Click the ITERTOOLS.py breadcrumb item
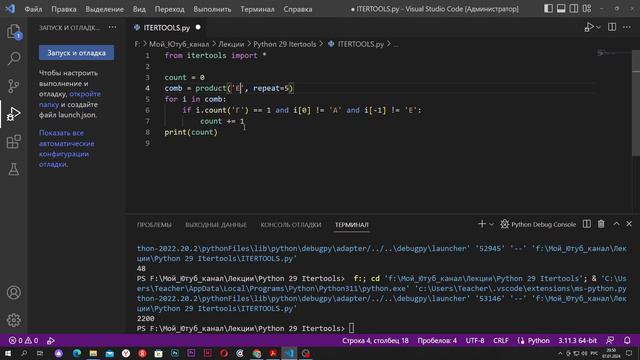Image resolution: width=640 pixels, height=360 pixels. coord(356,44)
